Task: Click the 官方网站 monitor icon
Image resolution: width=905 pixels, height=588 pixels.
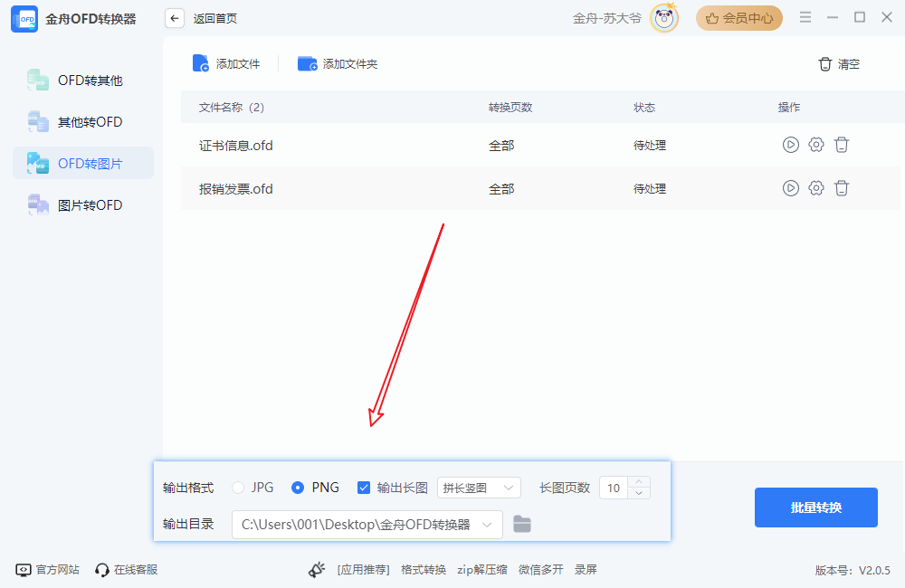Action: tap(24, 570)
